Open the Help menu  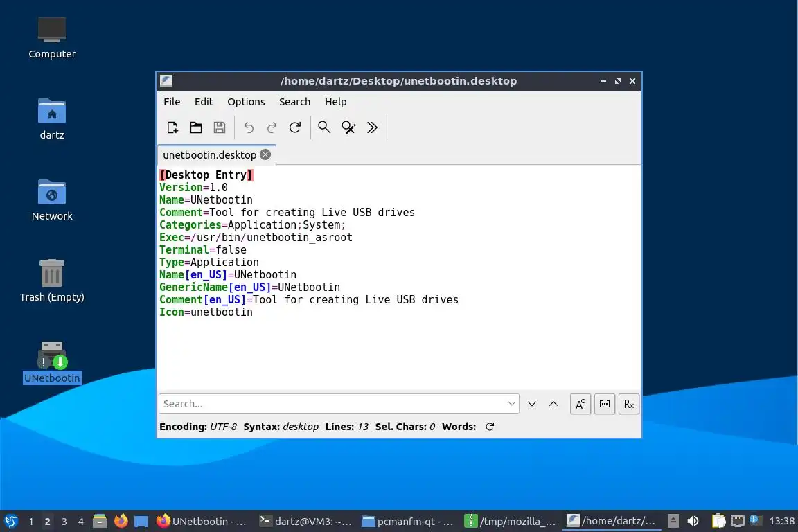(x=335, y=102)
